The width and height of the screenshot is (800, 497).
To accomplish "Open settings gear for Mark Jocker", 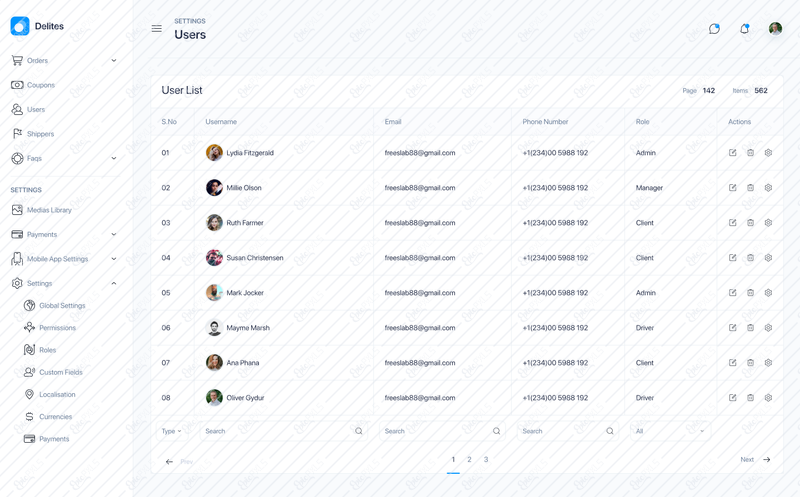I will point(768,293).
